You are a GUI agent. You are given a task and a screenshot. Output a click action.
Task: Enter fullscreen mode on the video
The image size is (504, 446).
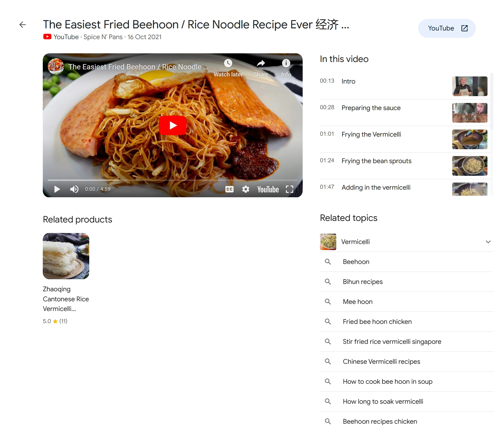(x=289, y=189)
